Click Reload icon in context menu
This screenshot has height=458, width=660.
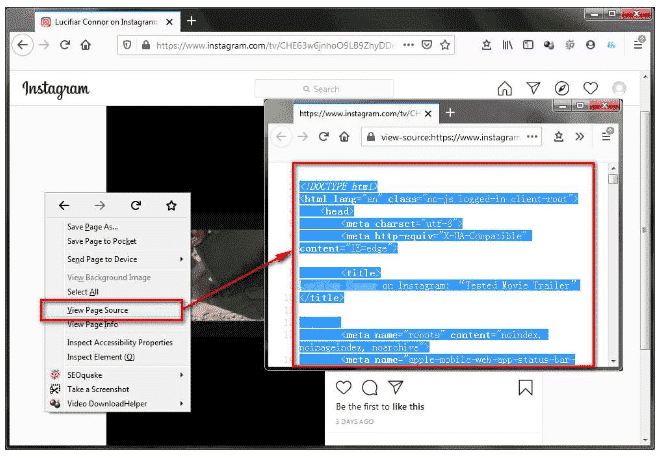point(136,205)
